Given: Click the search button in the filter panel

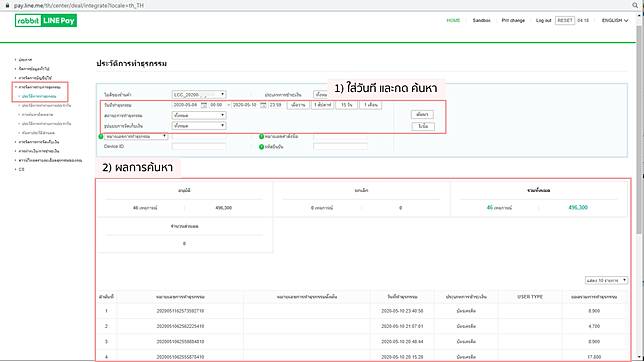Looking at the screenshot, I should (x=422, y=115).
